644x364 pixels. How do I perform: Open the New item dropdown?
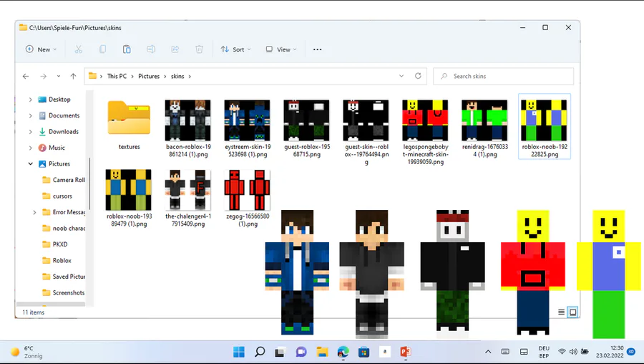(x=41, y=49)
